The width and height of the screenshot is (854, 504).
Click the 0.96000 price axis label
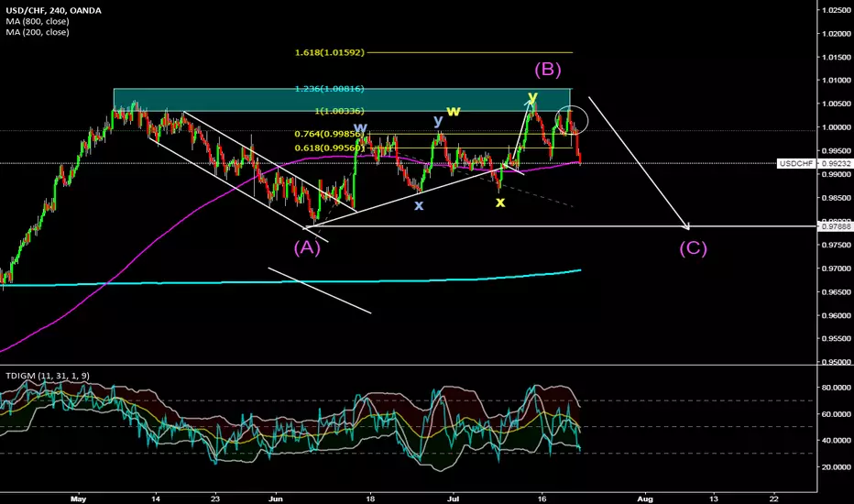click(x=836, y=315)
